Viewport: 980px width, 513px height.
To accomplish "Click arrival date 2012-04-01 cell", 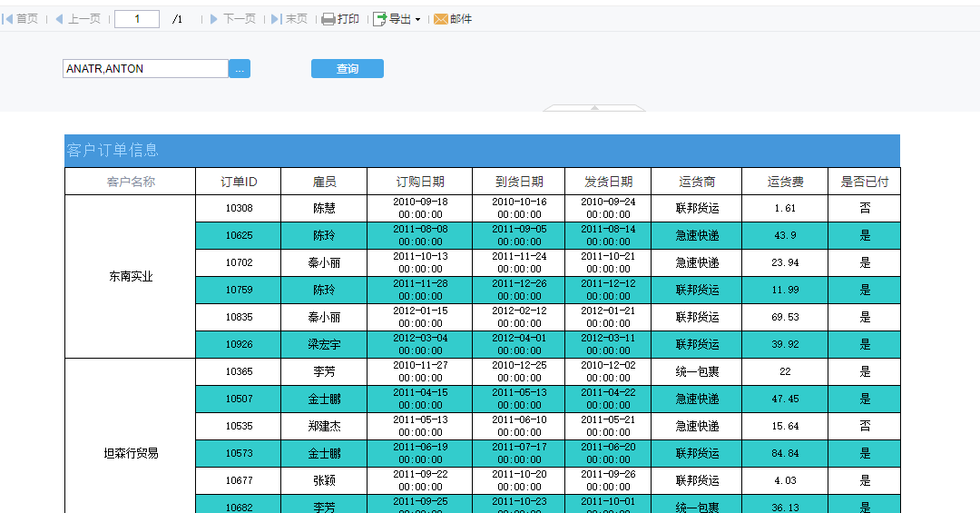I will pos(519,345).
